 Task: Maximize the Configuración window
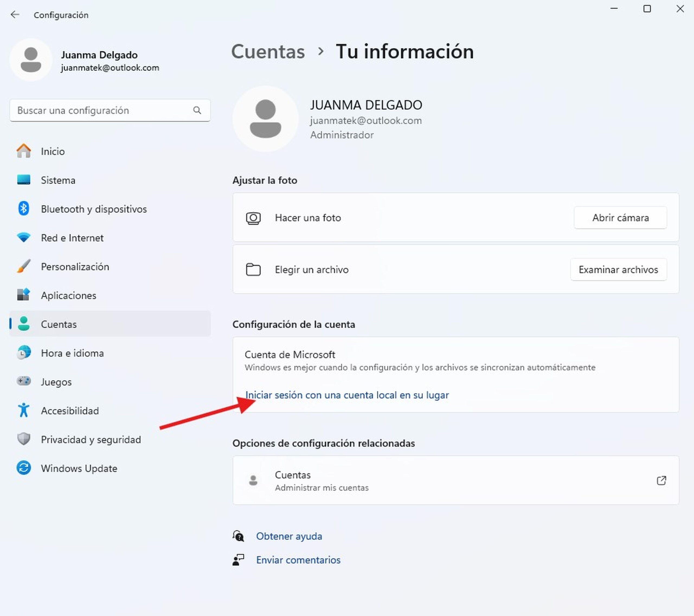(647, 8)
